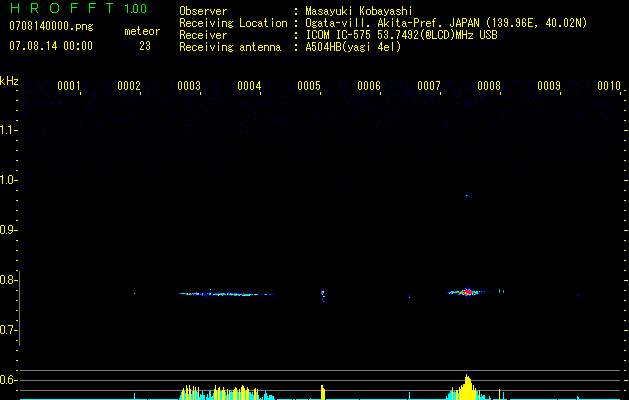This screenshot has width=629, height=400.
Task: Click the short vertical echo at 0005
Action: (323, 295)
